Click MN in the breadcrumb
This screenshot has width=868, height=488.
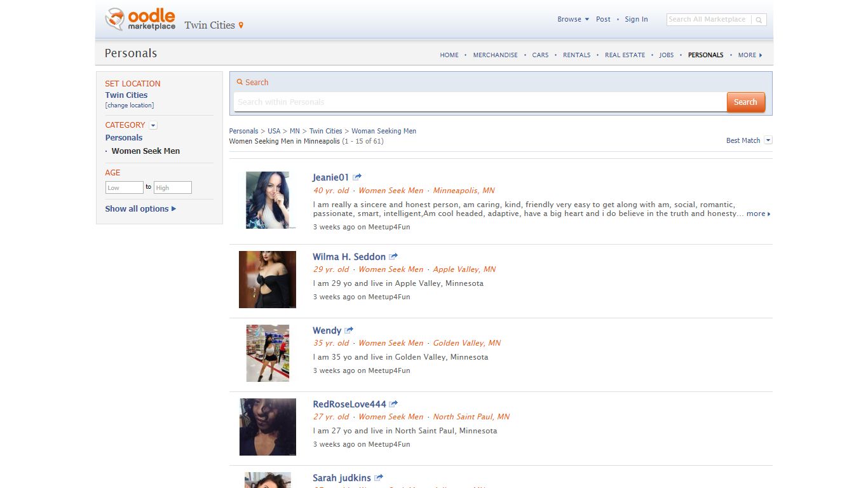[295, 131]
